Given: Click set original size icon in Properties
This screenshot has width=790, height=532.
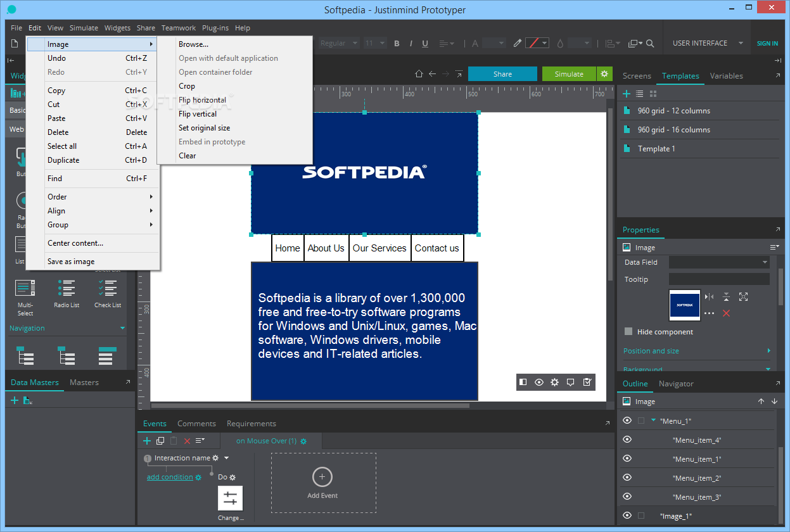Looking at the screenshot, I should (743, 296).
